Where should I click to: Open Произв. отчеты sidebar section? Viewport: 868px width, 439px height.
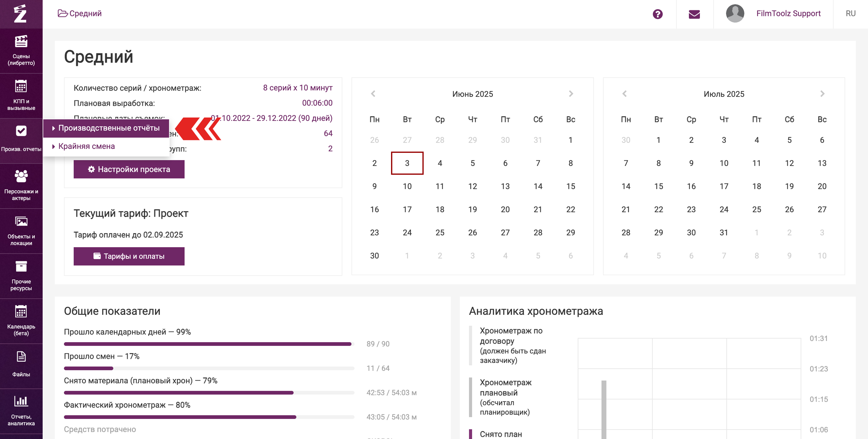pyautogui.click(x=21, y=141)
